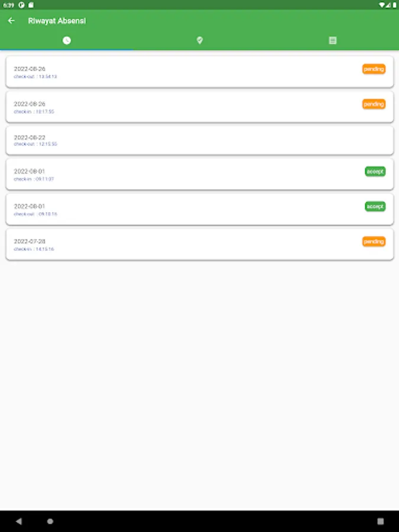Open the list document tab

(332, 40)
